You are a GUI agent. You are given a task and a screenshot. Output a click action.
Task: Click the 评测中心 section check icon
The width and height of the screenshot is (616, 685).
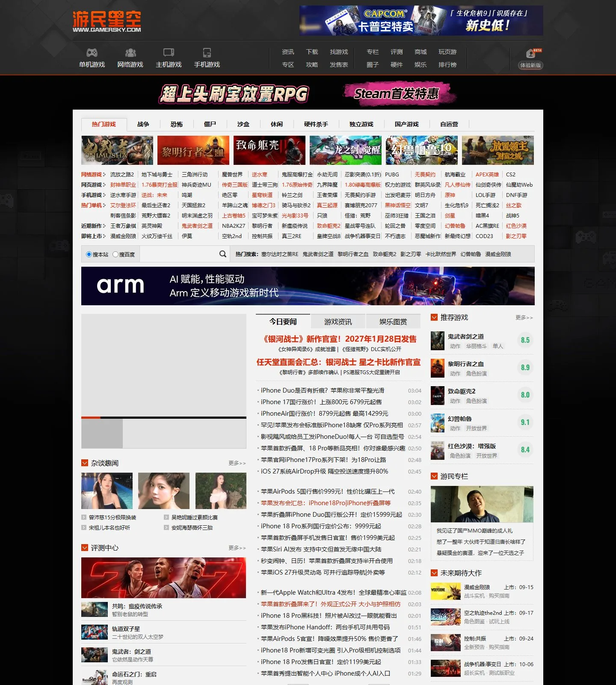(x=85, y=548)
